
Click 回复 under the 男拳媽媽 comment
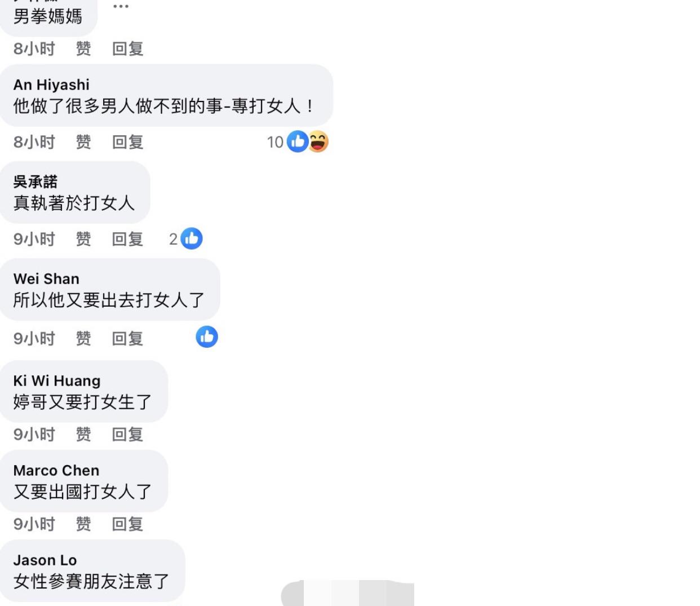pyautogui.click(x=127, y=48)
